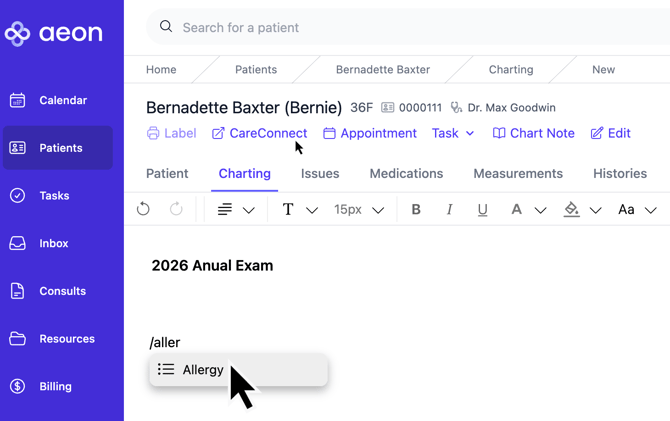Image resolution: width=670 pixels, height=421 pixels.
Task: Open the highlight fill color tool
Action: pos(581,210)
